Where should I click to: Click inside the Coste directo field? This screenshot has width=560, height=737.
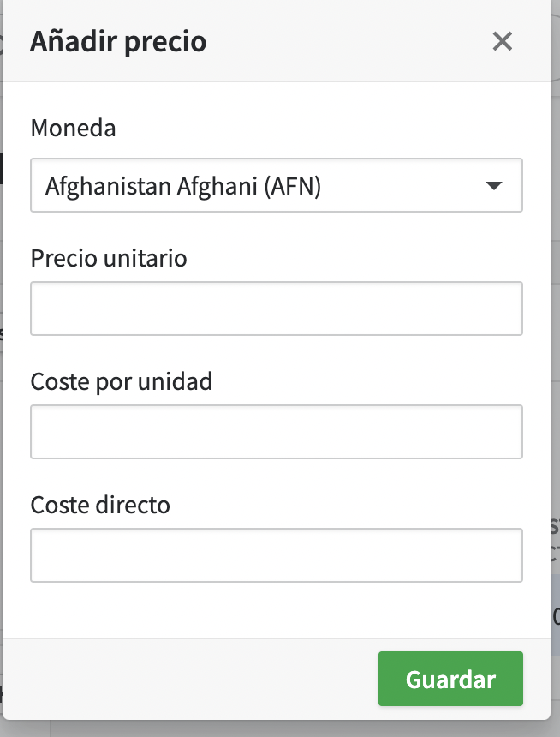coord(276,555)
